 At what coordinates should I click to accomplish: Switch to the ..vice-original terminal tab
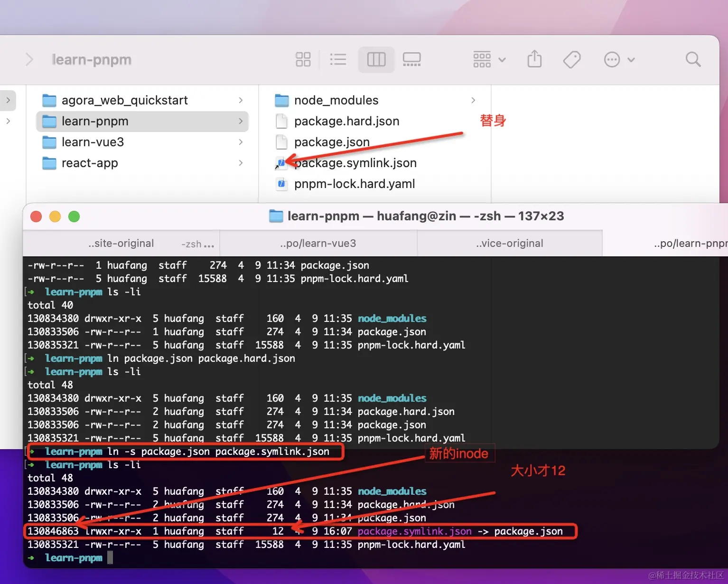(x=510, y=244)
